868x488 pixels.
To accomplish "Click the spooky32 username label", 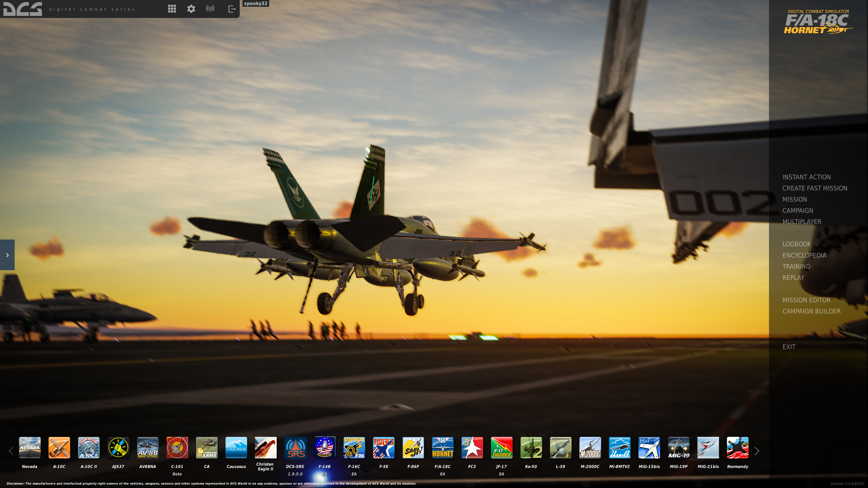I will coord(256,3).
